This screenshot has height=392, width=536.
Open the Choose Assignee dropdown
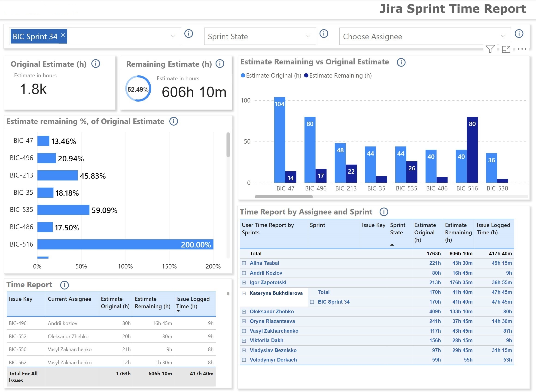(425, 36)
